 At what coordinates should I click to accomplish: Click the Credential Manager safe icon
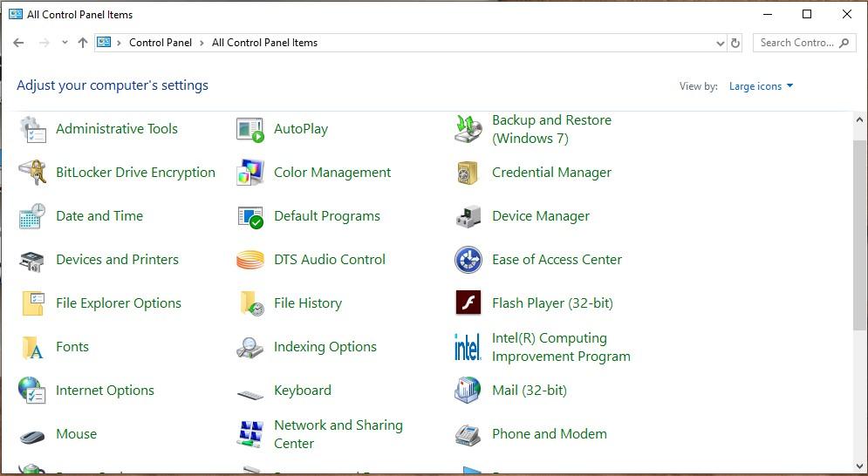click(468, 173)
